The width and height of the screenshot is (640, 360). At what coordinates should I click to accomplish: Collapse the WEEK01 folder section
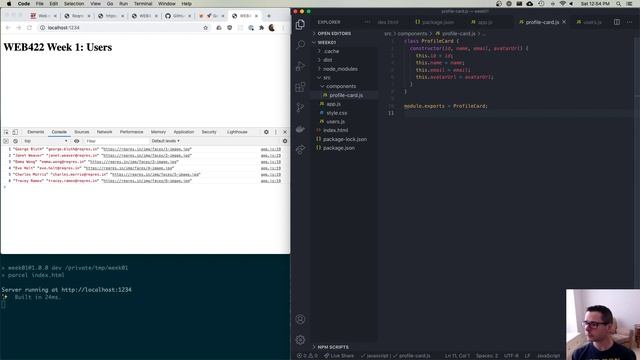(327, 42)
